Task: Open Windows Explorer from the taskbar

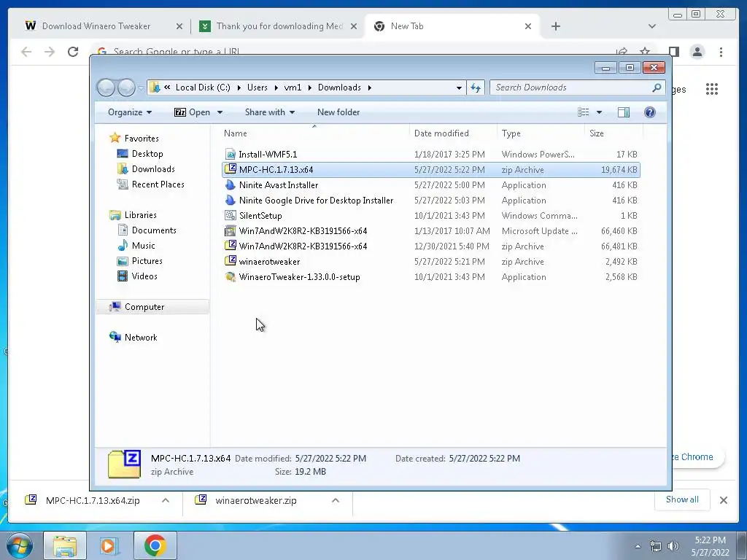Action: click(x=65, y=545)
